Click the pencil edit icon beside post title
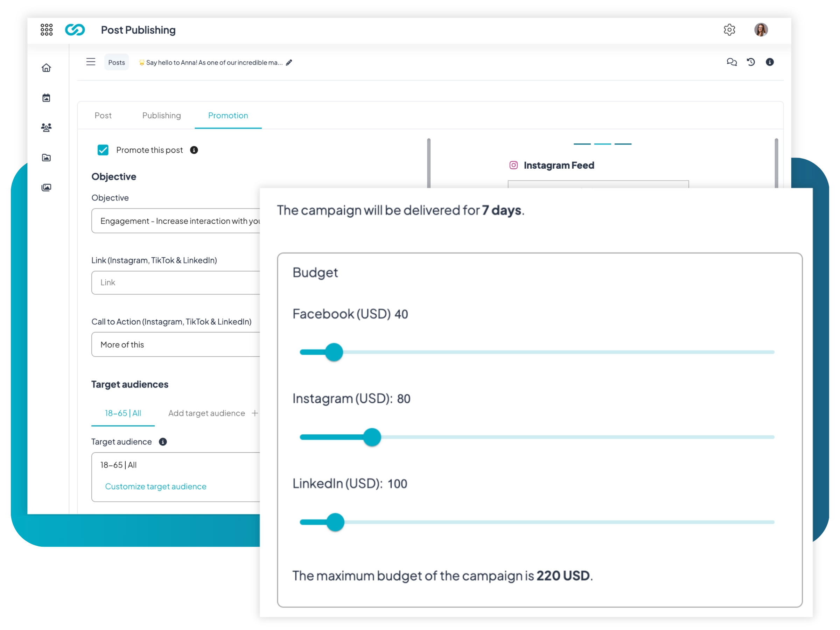 pyautogui.click(x=289, y=63)
